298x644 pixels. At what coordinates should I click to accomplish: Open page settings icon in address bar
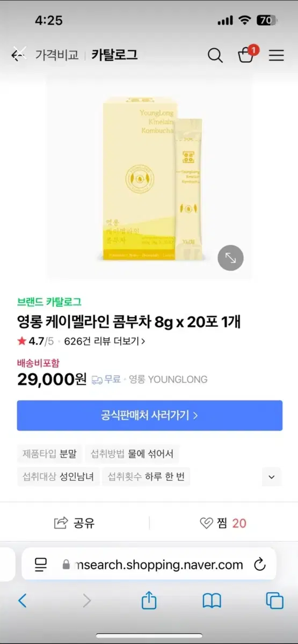41,565
